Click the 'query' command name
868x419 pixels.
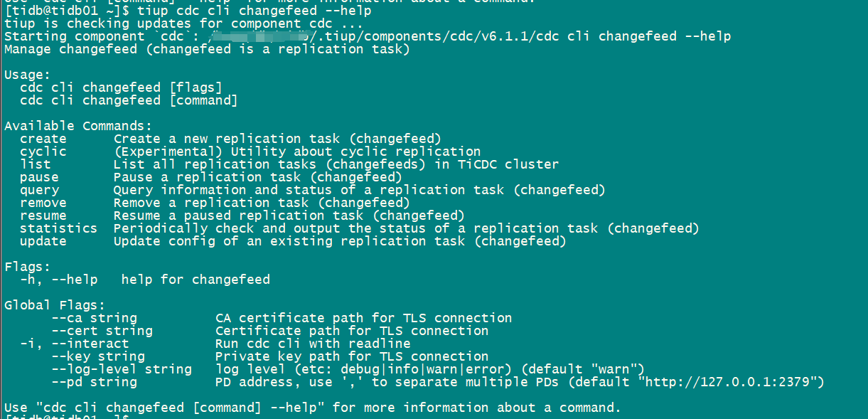39,190
